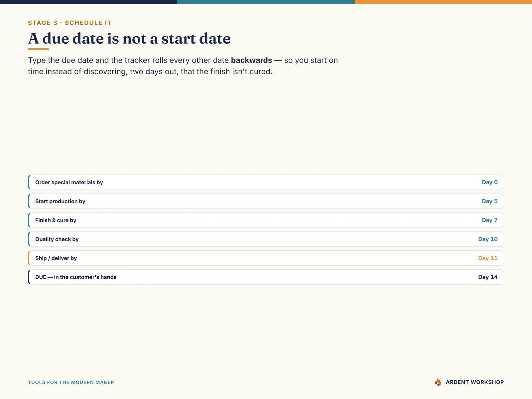
Task: Click 'TOOLS FOR THE MODERN MAKER' footer text
Action: point(71,382)
